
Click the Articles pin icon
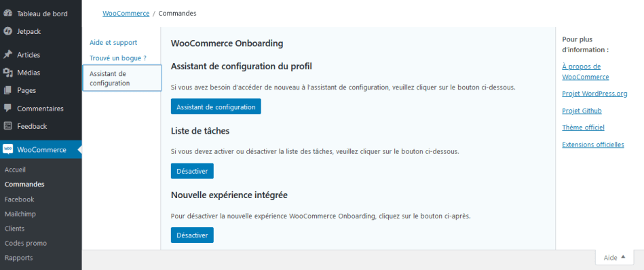tap(7, 54)
